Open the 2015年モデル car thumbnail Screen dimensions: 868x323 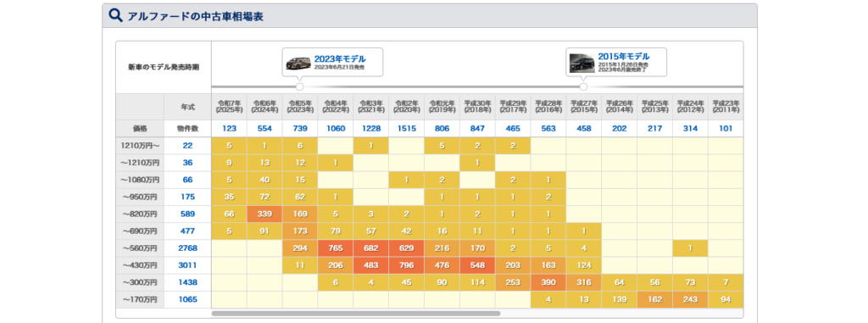581,63
